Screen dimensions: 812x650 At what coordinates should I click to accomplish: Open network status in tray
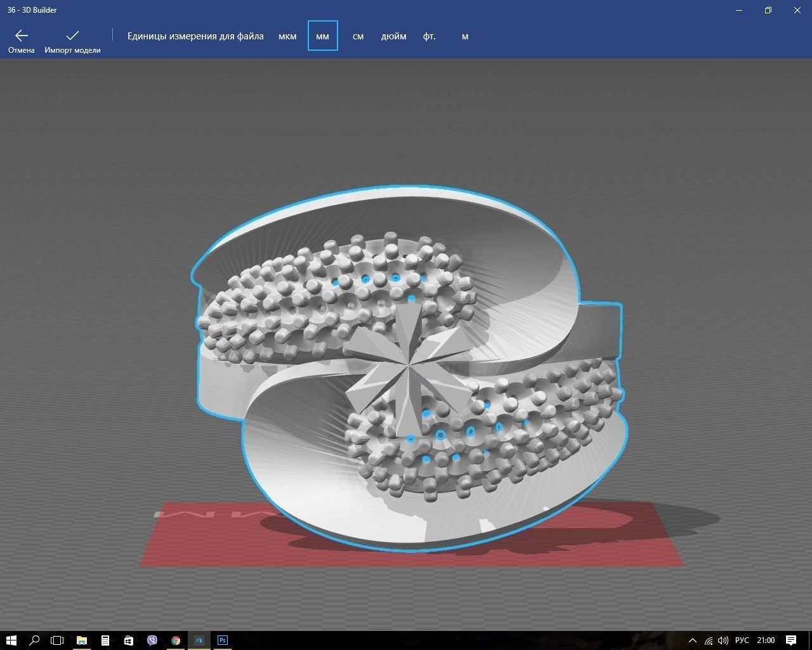click(x=708, y=640)
